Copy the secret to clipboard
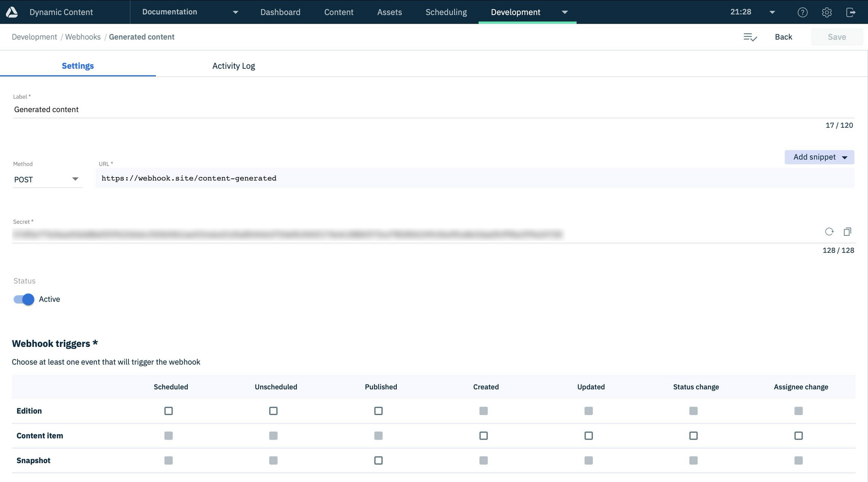This screenshot has height=482, width=868. point(847,232)
